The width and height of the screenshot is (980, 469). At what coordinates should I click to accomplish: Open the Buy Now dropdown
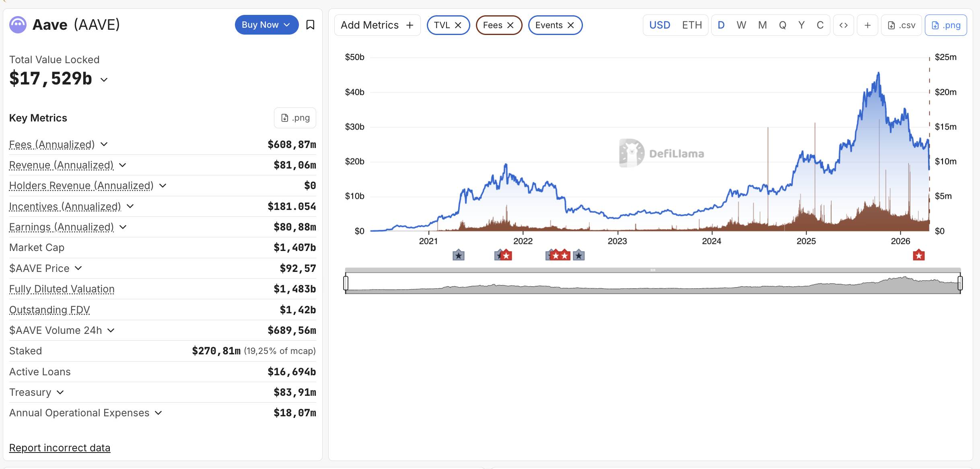click(266, 25)
